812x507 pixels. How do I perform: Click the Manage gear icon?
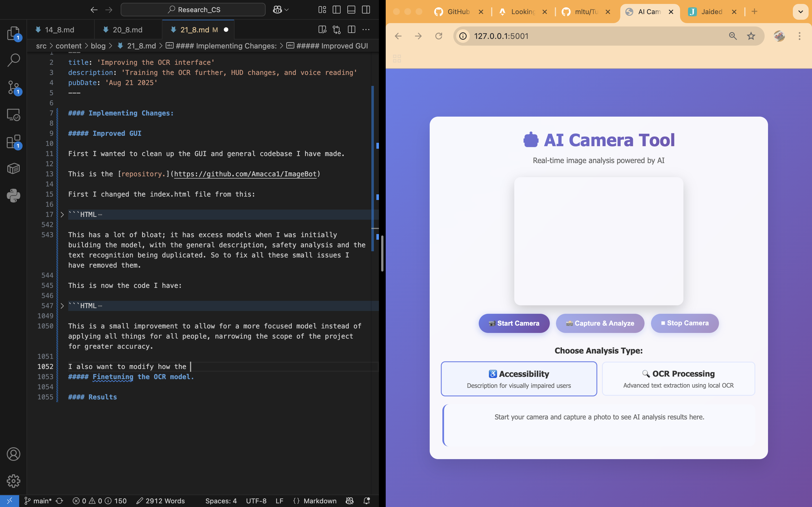14,481
